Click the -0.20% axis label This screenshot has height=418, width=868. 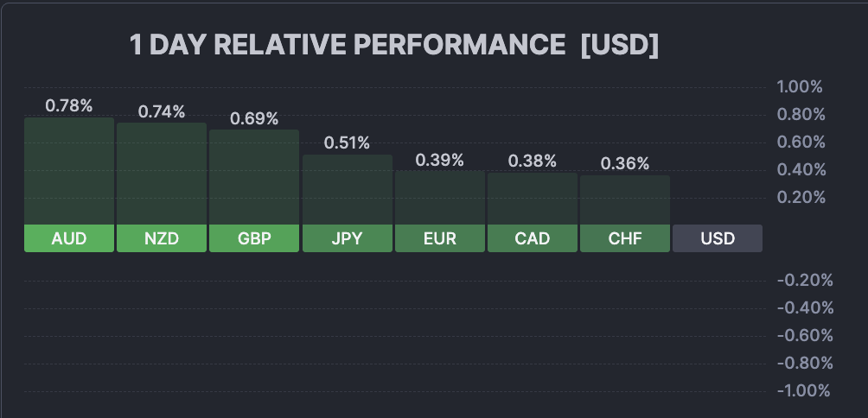coord(804,280)
